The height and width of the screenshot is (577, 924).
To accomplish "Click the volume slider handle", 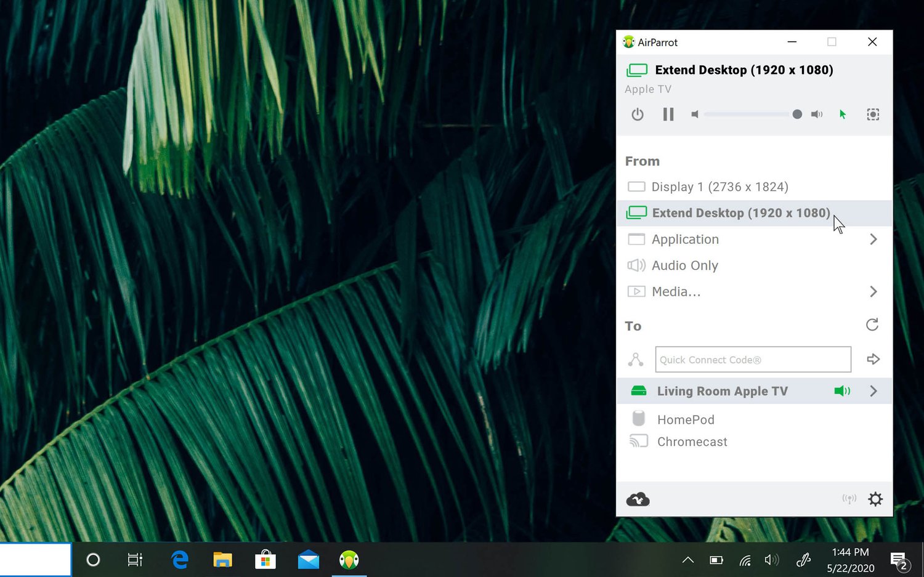I will pos(797,115).
